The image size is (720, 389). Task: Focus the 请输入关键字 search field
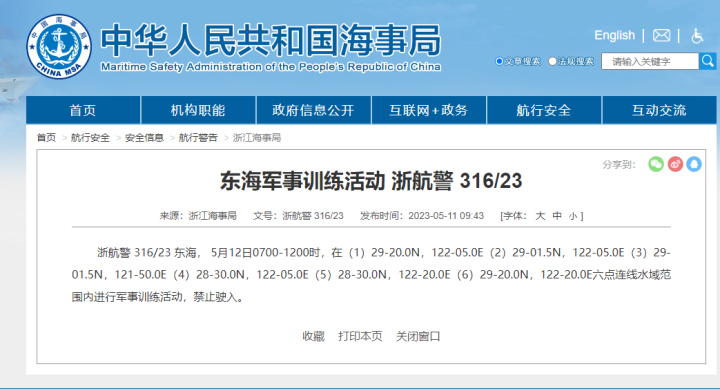(x=650, y=61)
